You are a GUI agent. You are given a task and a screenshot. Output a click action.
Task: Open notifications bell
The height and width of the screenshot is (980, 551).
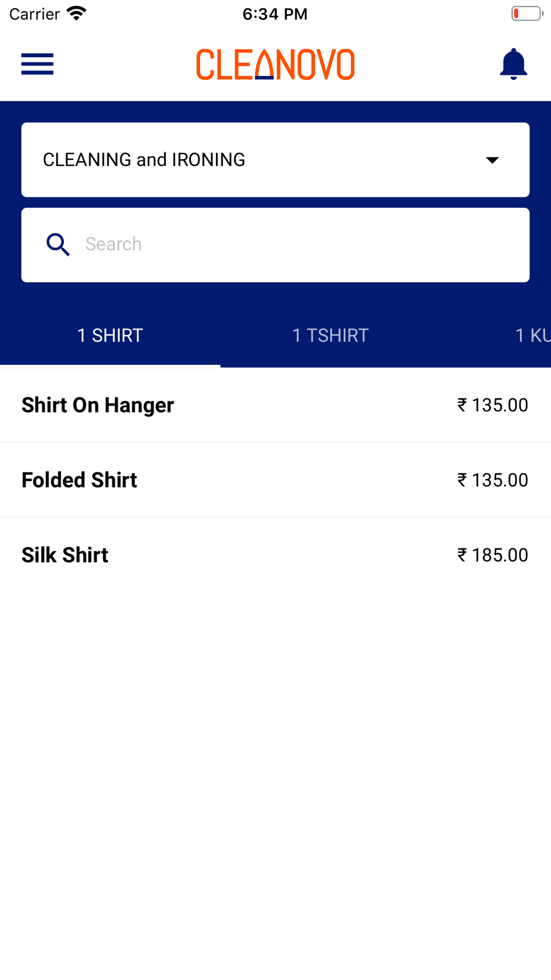click(x=513, y=64)
